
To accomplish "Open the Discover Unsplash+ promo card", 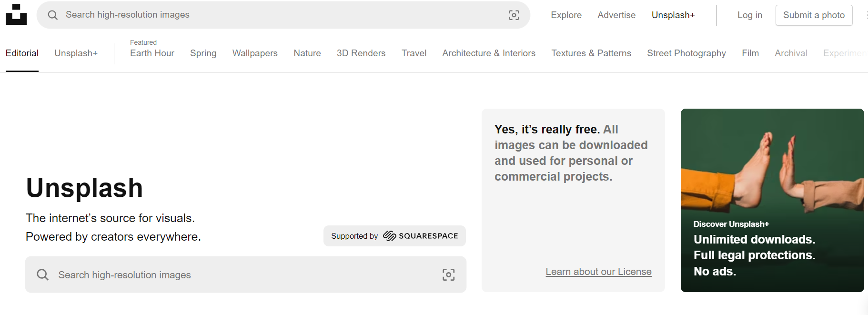I will coord(772,200).
